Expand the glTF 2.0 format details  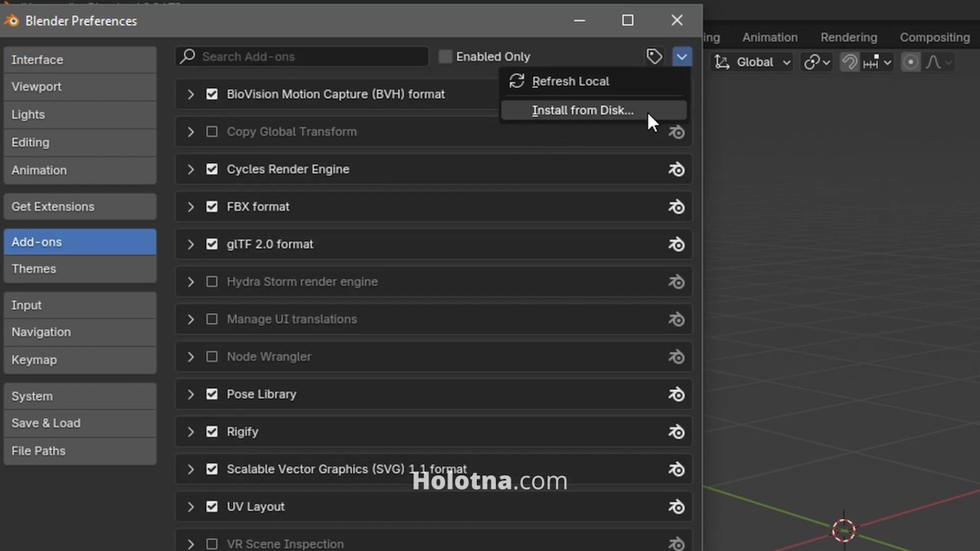click(191, 244)
